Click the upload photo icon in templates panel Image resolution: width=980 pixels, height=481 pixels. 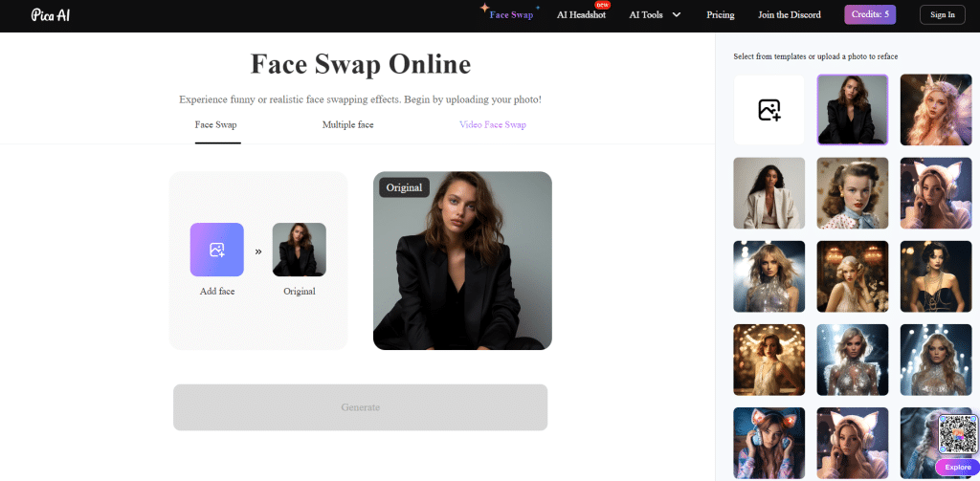[x=769, y=110]
